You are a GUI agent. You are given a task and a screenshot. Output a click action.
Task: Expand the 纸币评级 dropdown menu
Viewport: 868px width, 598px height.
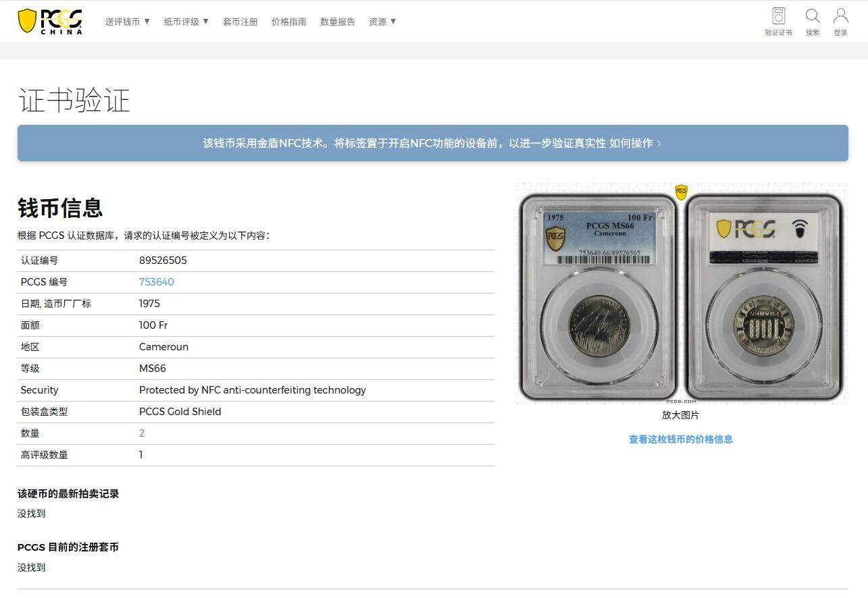(x=186, y=22)
